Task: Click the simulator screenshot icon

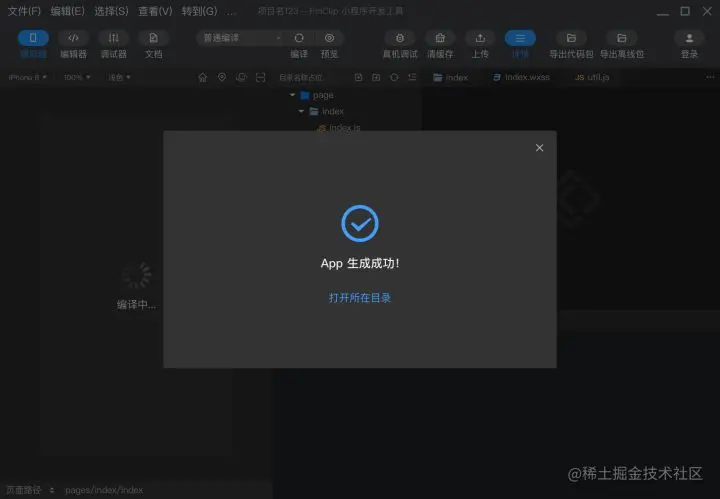Action: click(241, 77)
